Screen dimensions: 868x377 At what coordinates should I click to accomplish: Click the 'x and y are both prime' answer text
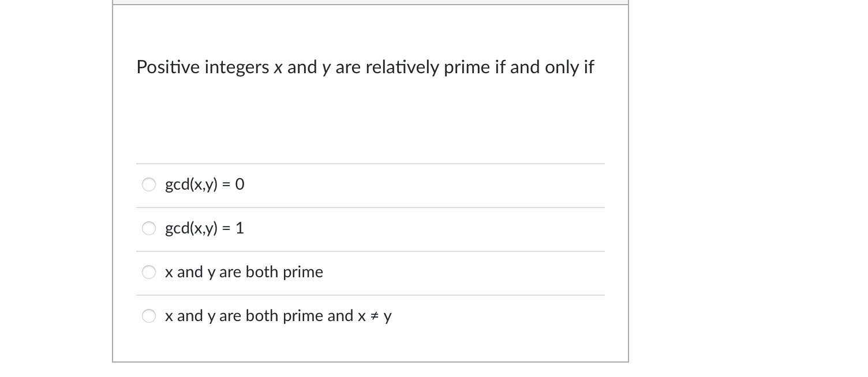244,272
